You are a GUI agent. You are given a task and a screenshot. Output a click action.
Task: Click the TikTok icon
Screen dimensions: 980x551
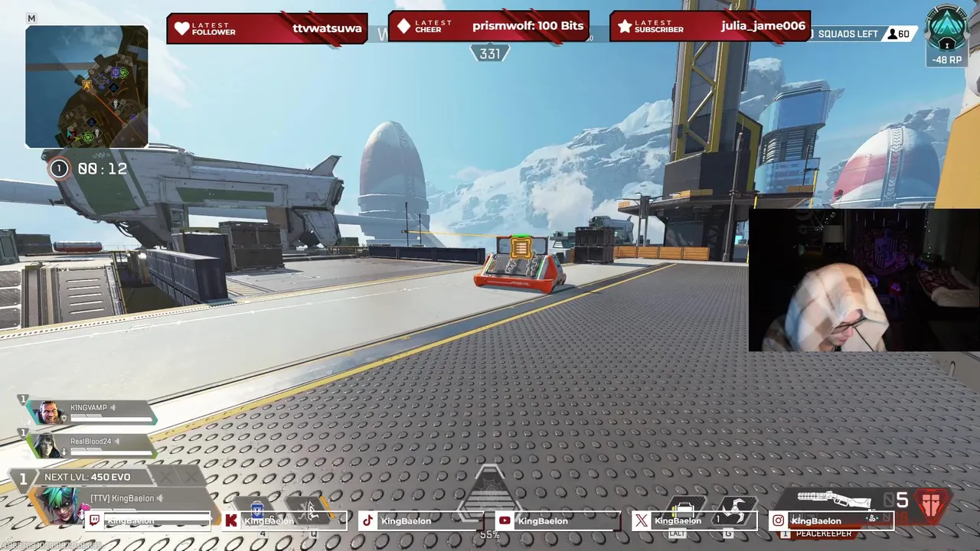click(367, 521)
